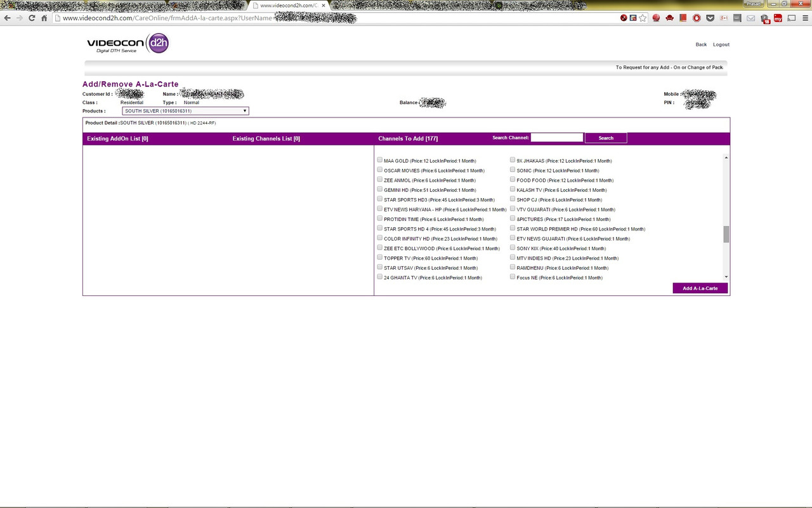Enable the GEMINI HD channel checkbox
This screenshot has height=508, width=812.
[380, 189]
